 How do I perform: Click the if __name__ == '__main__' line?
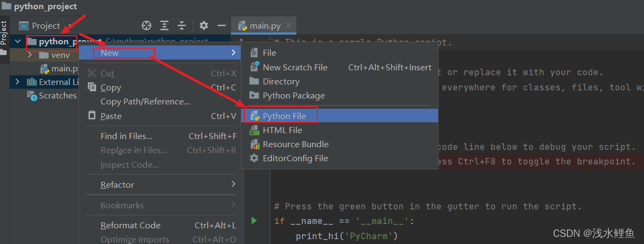(344, 221)
